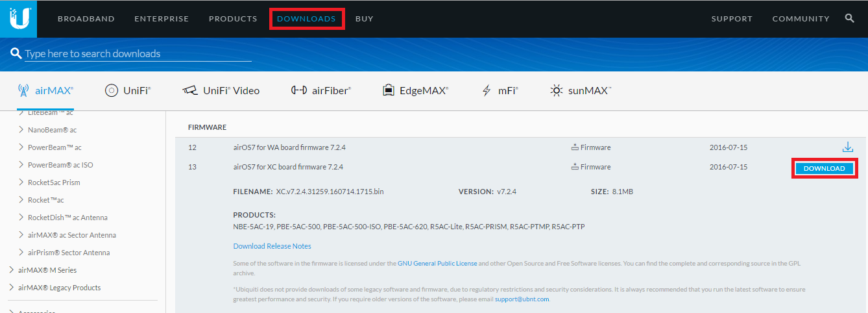The height and width of the screenshot is (313, 868).
Task: Expand airMAX Legacy Products category
Action: [x=54, y=287]
